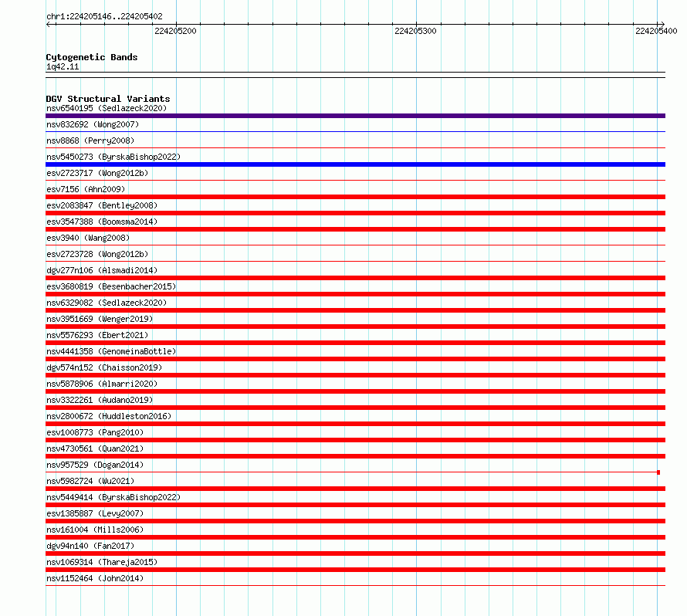
Task: Click the Cytogenetic Bands track title
Action: coord(92,57)
